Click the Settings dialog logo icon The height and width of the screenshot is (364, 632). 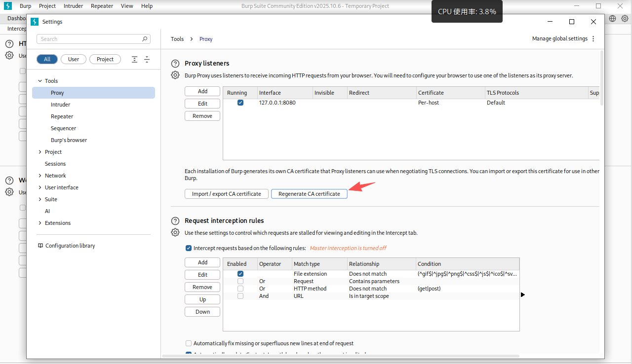(34, 22)
